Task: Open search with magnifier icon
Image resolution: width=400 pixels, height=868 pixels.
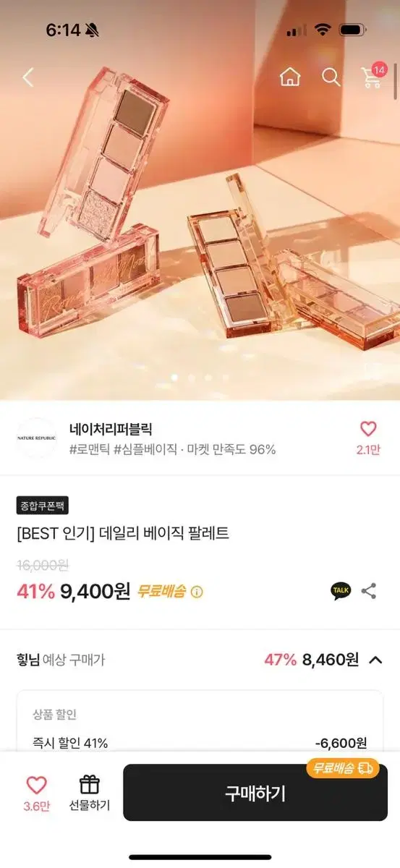Action: (331, 77)
